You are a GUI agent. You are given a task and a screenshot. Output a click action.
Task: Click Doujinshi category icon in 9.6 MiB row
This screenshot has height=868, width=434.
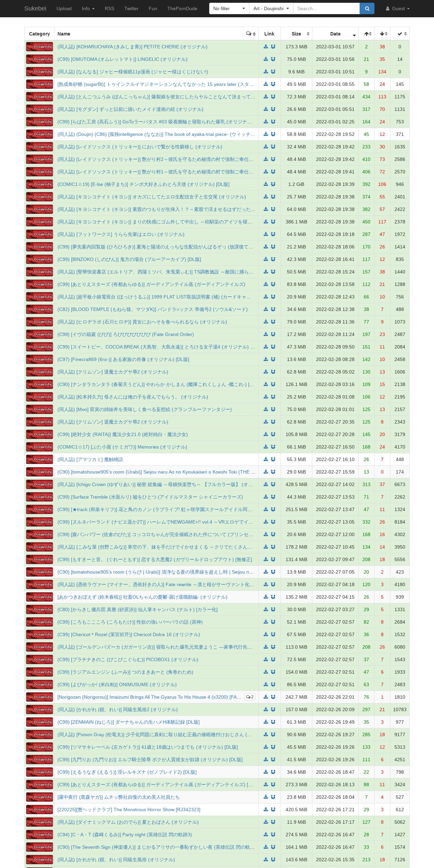(40, 72)
